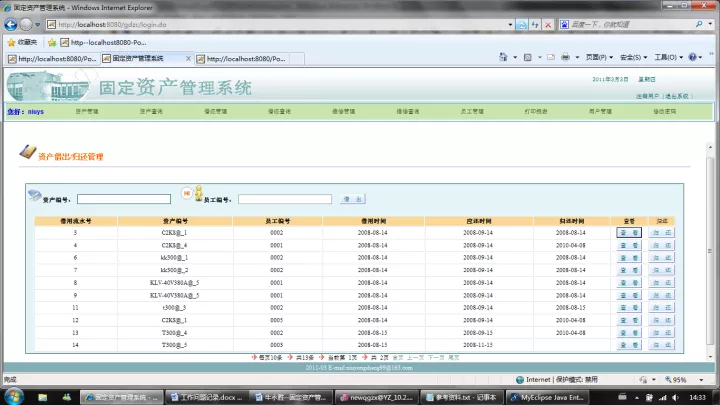
Task: Click the Internet protected mode status zone
Action: (557, 380)
